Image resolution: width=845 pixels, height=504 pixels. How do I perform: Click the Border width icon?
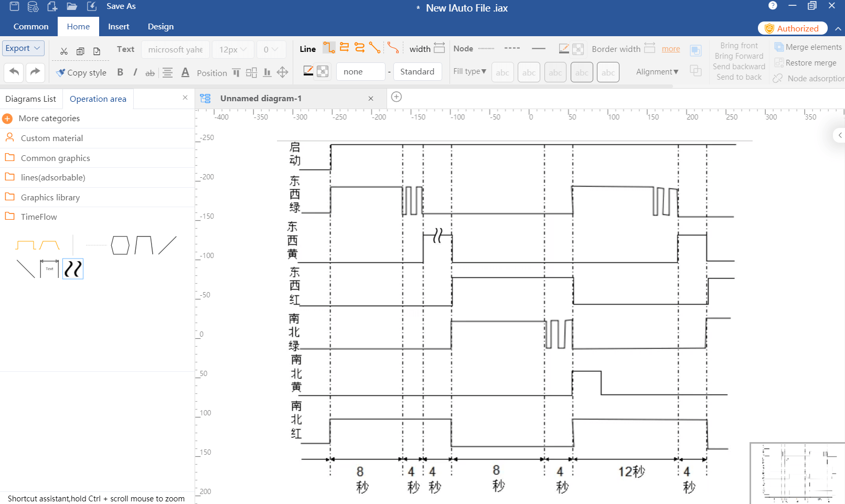point(649,48)
